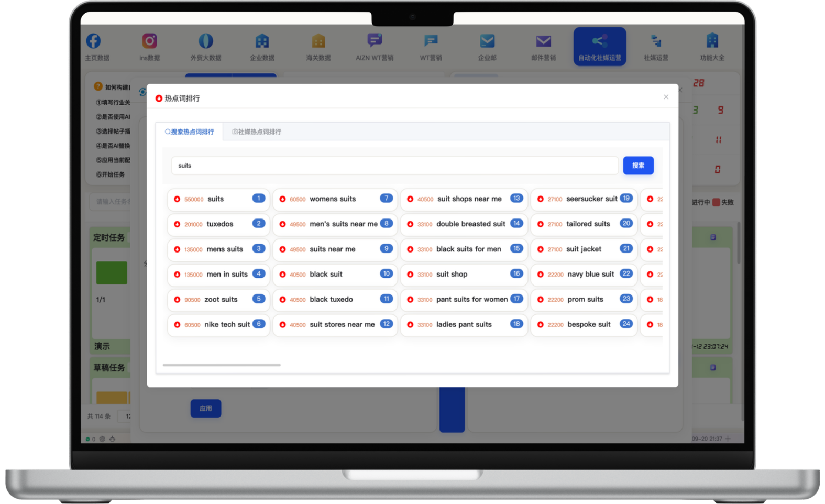
Task: Open the ins数据 Instagram icon
Action: tap(149, 41)
